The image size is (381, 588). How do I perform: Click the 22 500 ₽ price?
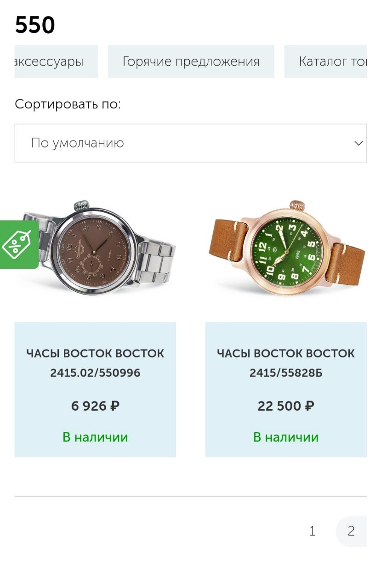tap(285, 406)
